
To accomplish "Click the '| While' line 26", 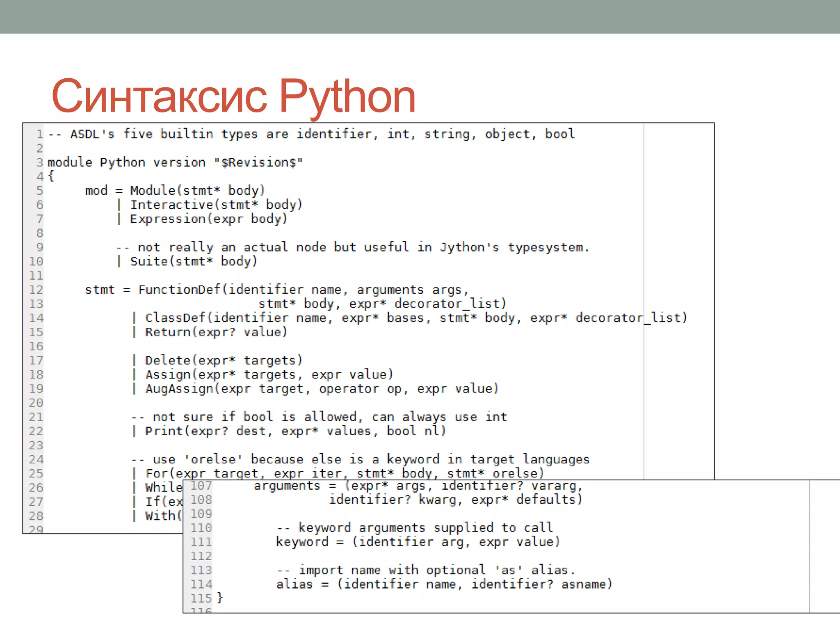I will (157, 488).
